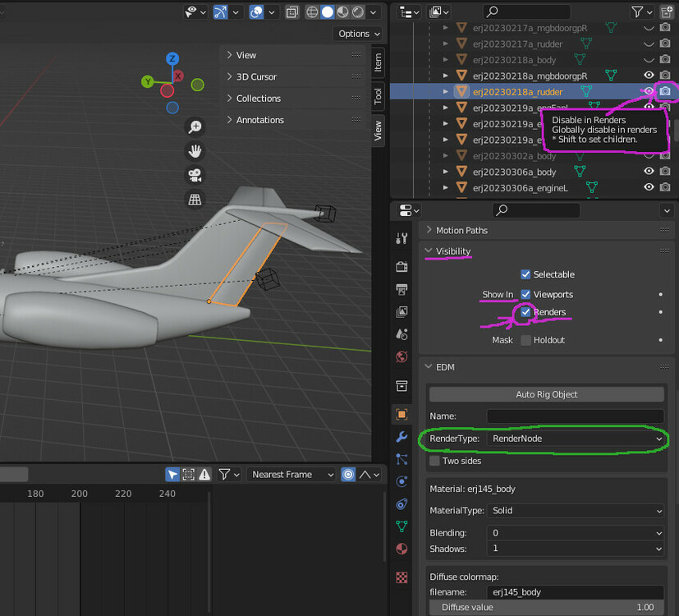Click the zoom magnifier icon in viewport
The width and height of the screenshot is (679, 616).
[x=195, y=126]
